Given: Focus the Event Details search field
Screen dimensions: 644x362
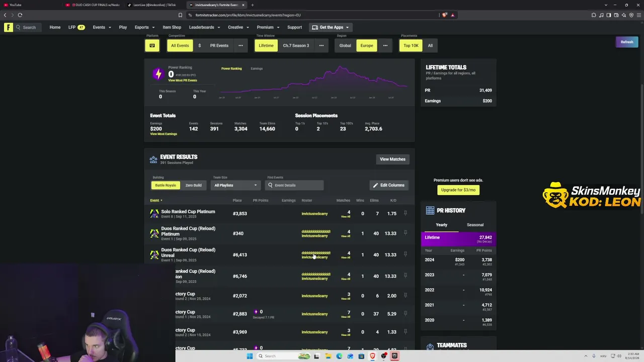Looking at the screenshot, I should pyautogui.click(x=295, y=185).
